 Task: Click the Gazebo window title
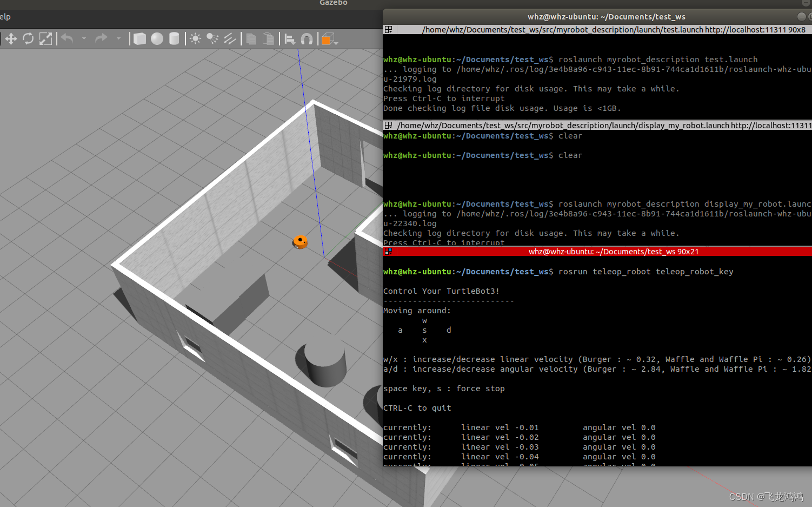[x=333, y=3]
